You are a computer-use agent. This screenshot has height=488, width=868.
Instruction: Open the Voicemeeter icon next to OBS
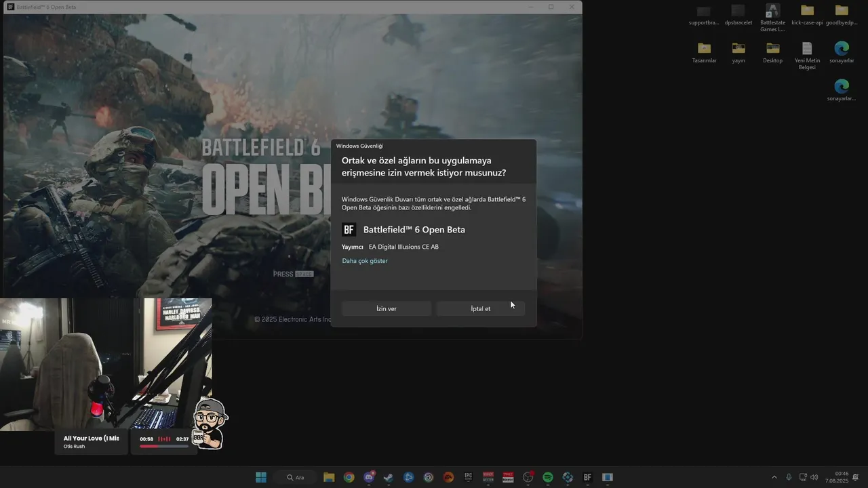click(508, 477)
